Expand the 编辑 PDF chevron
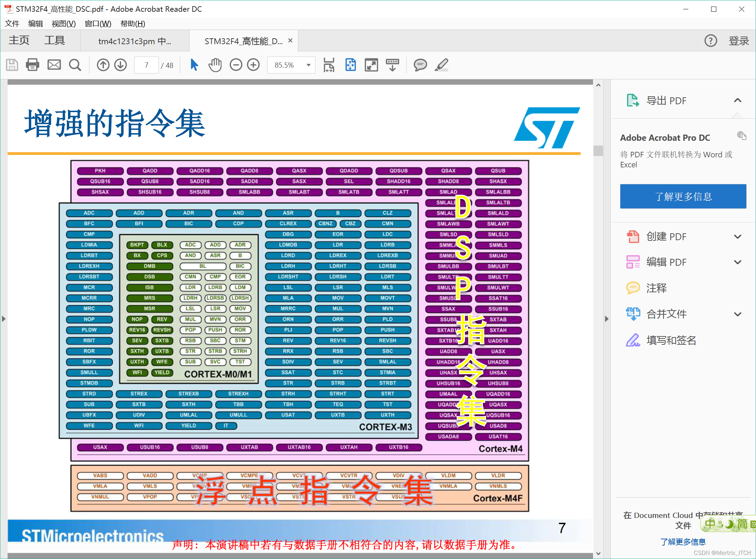756x559 pixels. pyautogui.click(x=738, y=262)
